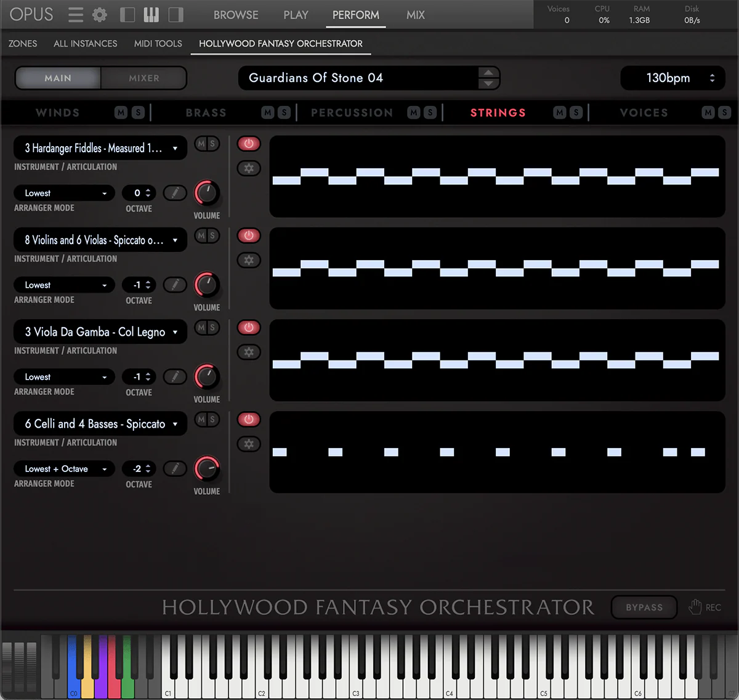Viewport: 739px width, 700px height.
Task: Open the ALL INSTANCES tab
Action: pos(86,44)
